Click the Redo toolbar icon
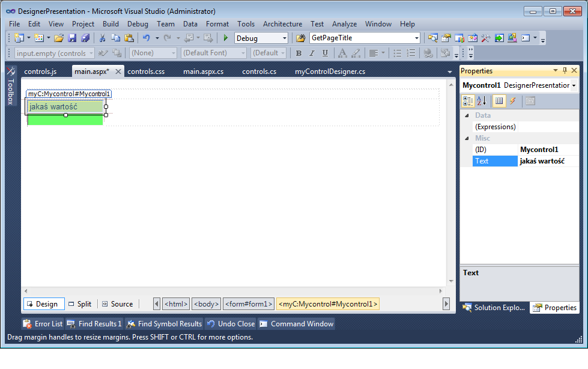The width and height of the screenshot is (588, 369). 167,38
